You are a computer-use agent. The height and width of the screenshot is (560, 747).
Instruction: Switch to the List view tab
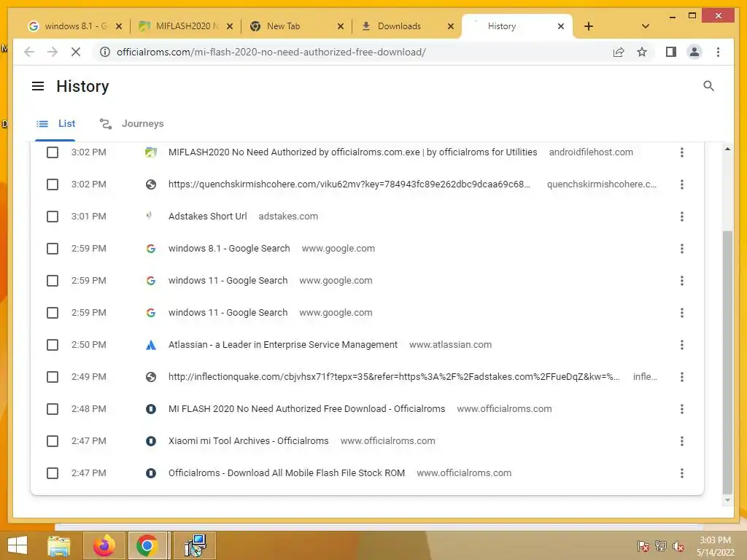(55, 124)
